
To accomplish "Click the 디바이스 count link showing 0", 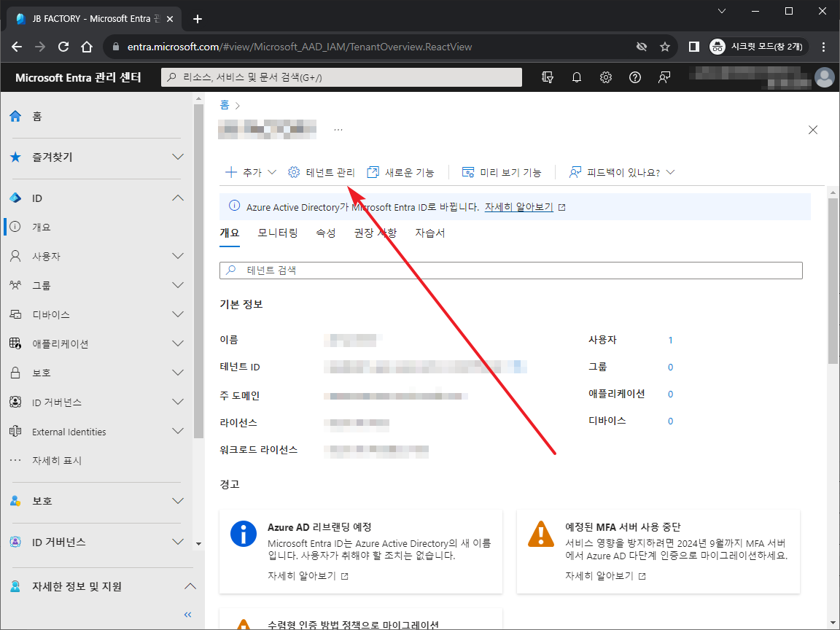I will pos(670,421).
